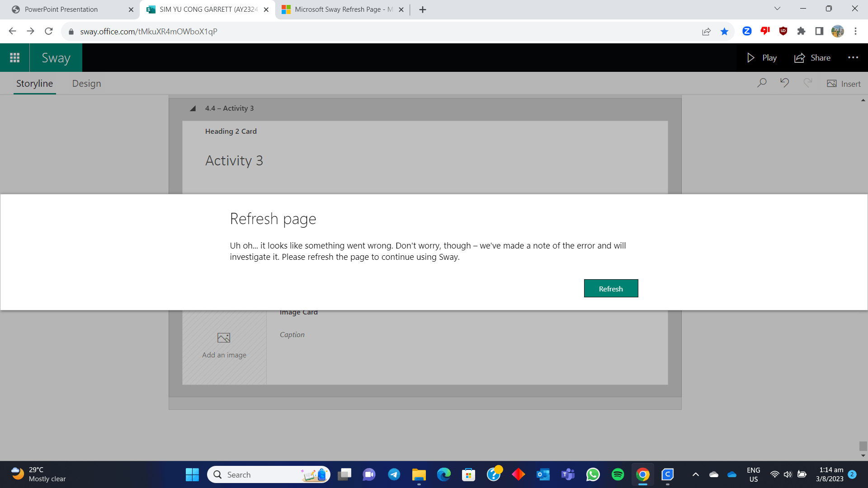Select the Activity 3 heading text

click(234, 160)
